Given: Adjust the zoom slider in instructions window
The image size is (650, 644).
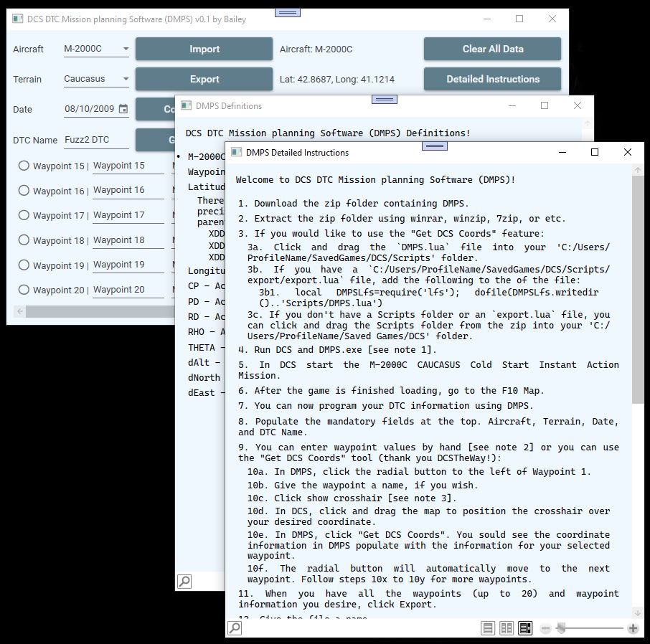Looking at the screenshot, I should point(562,629).
